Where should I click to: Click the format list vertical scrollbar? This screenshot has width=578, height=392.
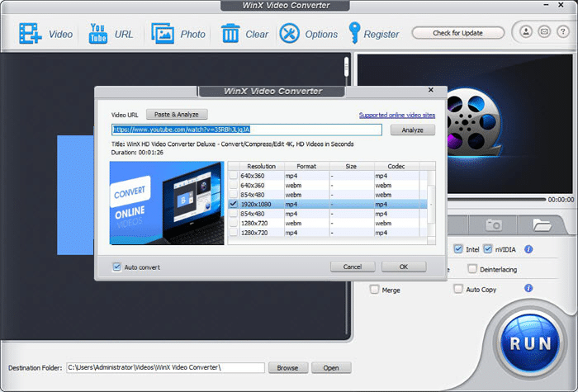click(x=431, y=204)
